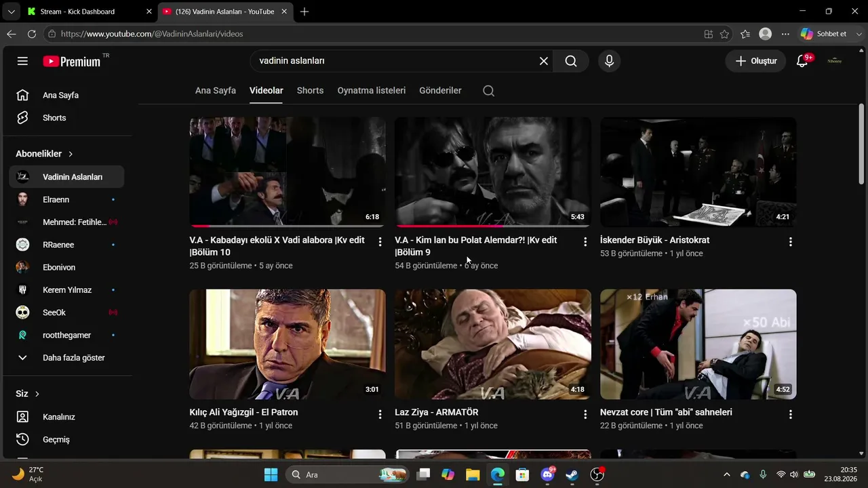Play the İskender Büyük - Aristokrat thumbnail
Screen dimensions: 868x488
(698, 172)
